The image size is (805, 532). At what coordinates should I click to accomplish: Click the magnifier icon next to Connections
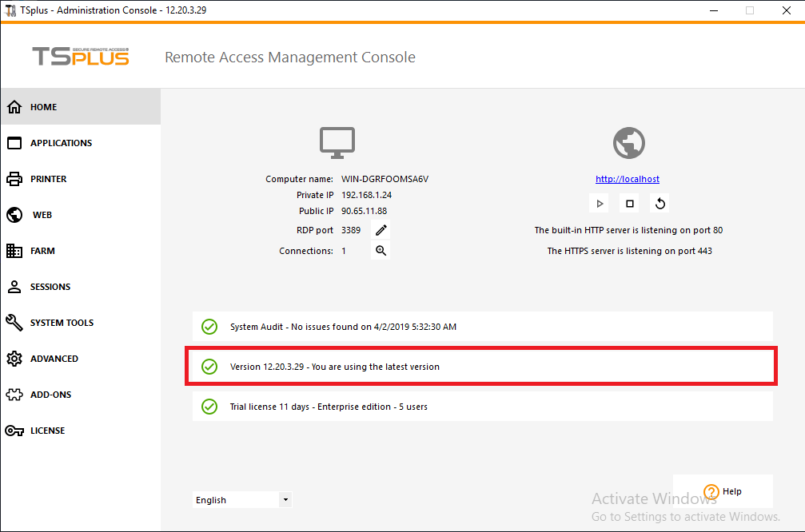[381, 251]
